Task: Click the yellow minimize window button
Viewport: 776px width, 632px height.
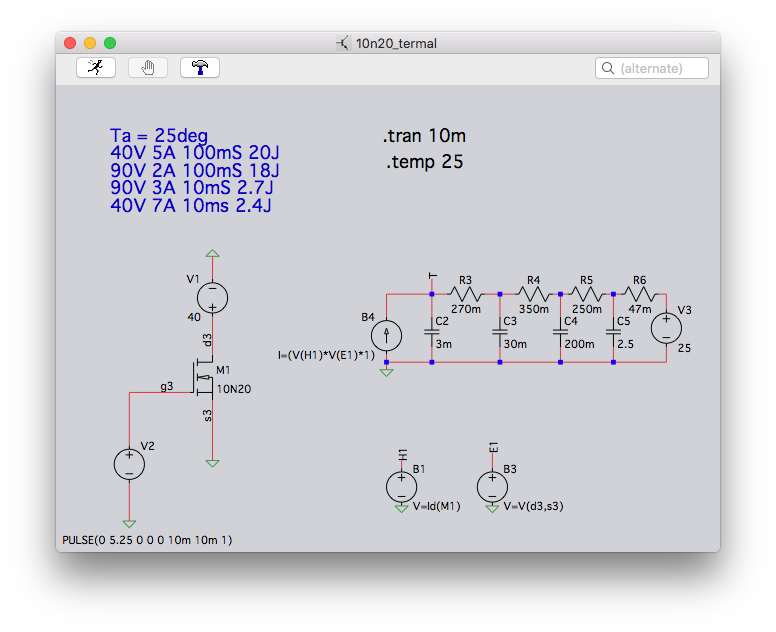Action: [x=90, y=43]
